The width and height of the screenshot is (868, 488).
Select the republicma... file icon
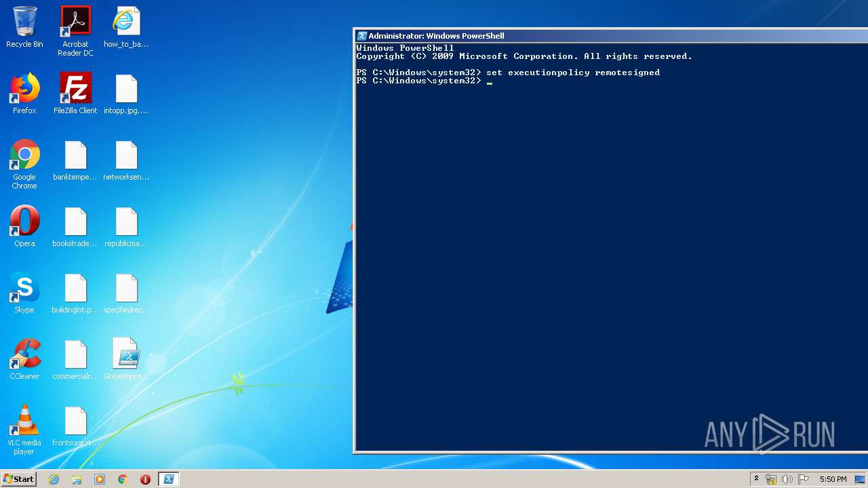point(126,226)
